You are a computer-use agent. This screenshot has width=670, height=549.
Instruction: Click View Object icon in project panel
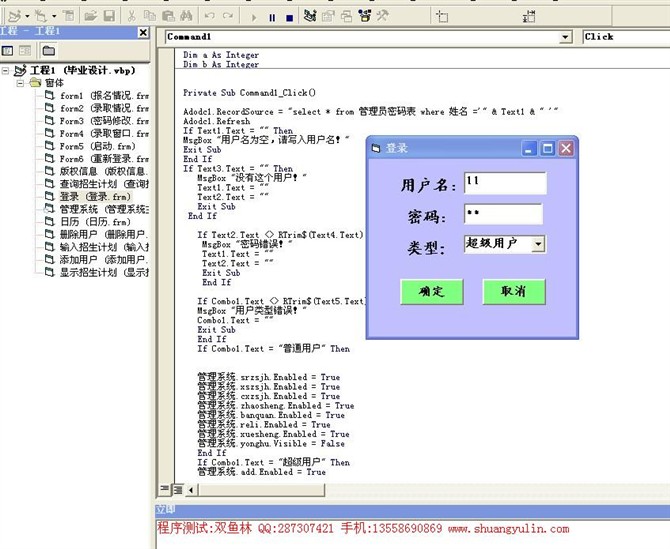(x=25, y=50)
